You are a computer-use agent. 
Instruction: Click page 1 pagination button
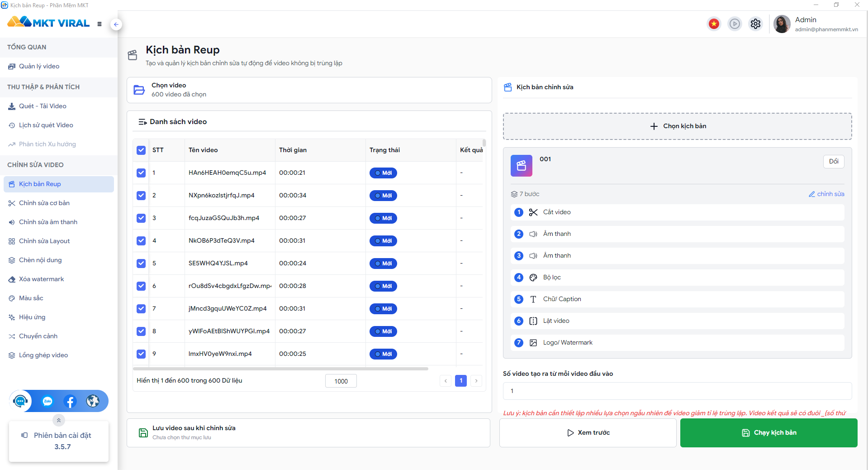tap(461, 381)
